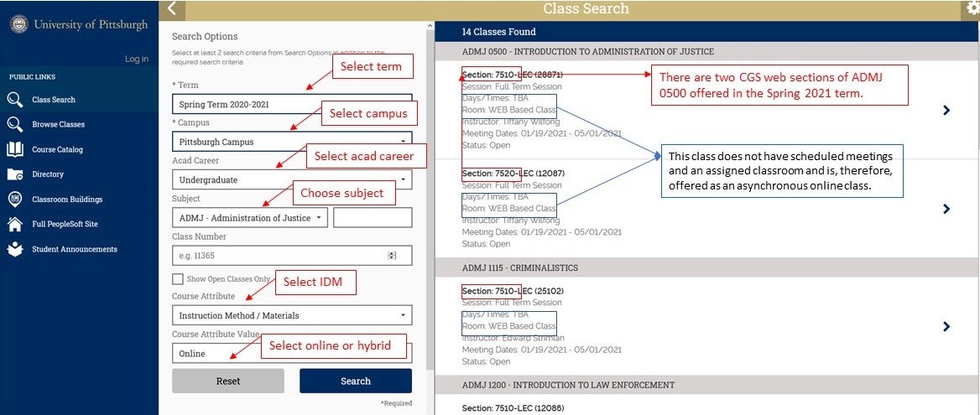Toggle the Show Open Classes Only checkbox
Image resolution: width=980 pixels, height=415 pixels.
178,279
